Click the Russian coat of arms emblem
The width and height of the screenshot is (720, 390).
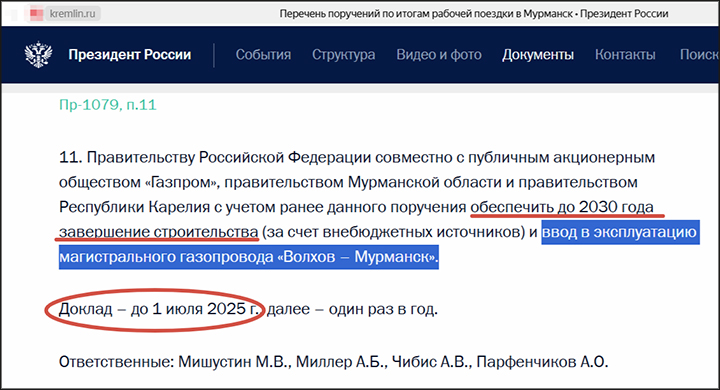point(38,55)
